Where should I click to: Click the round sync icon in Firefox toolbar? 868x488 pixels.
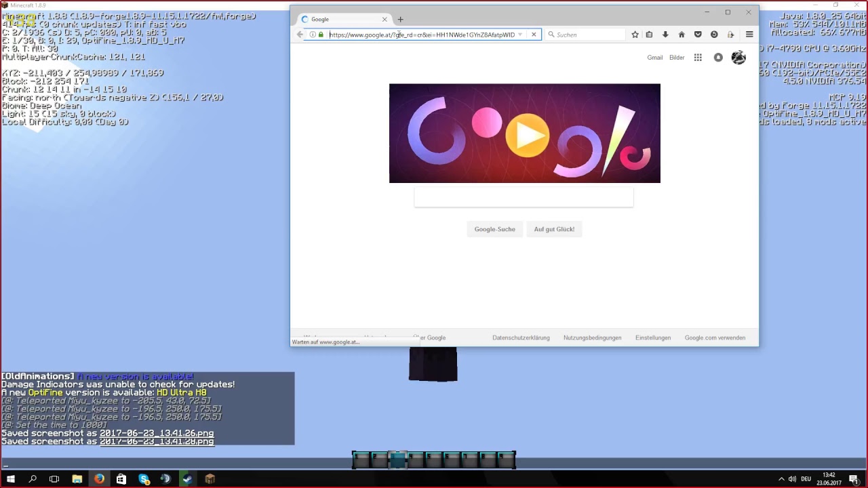(714, 35)
